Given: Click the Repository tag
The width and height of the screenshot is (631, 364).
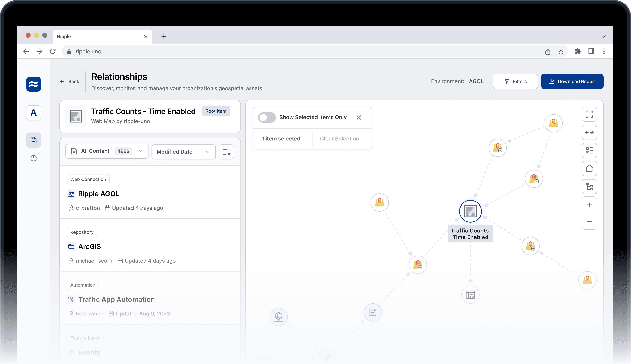Looking at the screenshot, I should 82,232.
